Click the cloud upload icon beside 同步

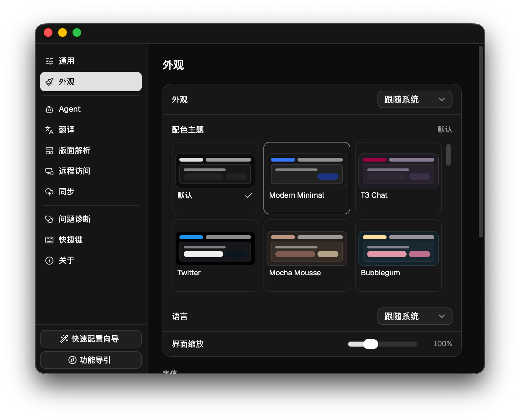point(49,192)
